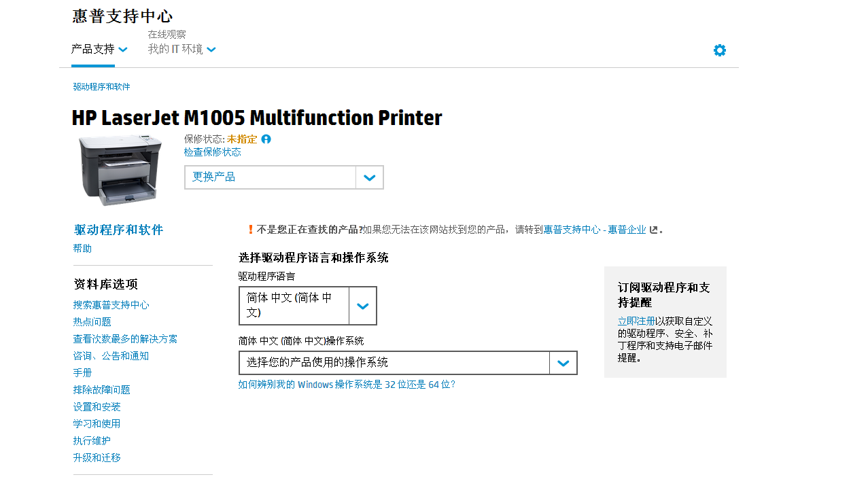Click the 惠普支持中心 site title
Viewport: 868px width, 477px height.
[x=123, y=16]
